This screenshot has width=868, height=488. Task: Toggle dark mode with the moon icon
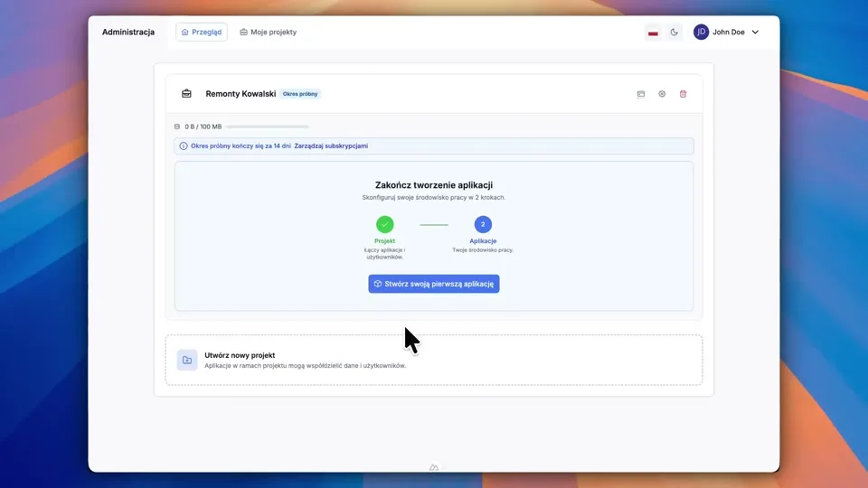coord(675,33)
